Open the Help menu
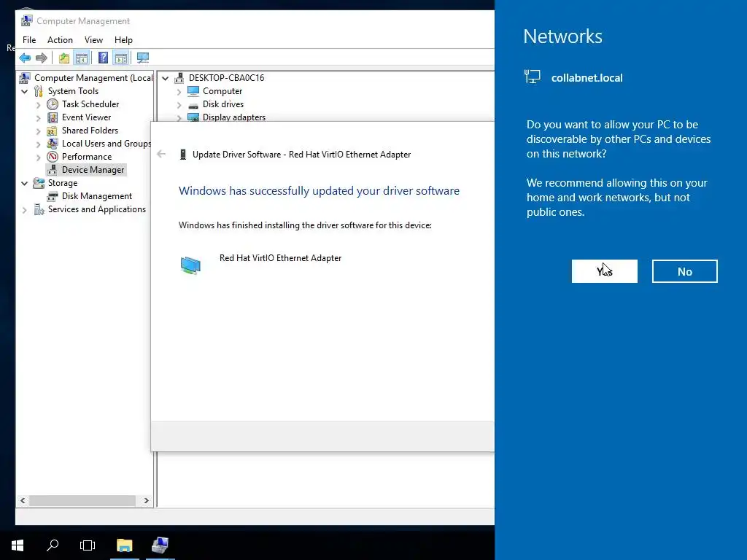747x560 pixels. coord(123,40)
